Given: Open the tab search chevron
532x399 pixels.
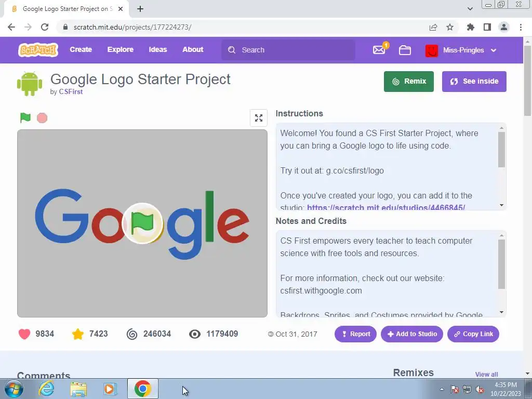Looking at the screenshot, I should pos(470,9).
